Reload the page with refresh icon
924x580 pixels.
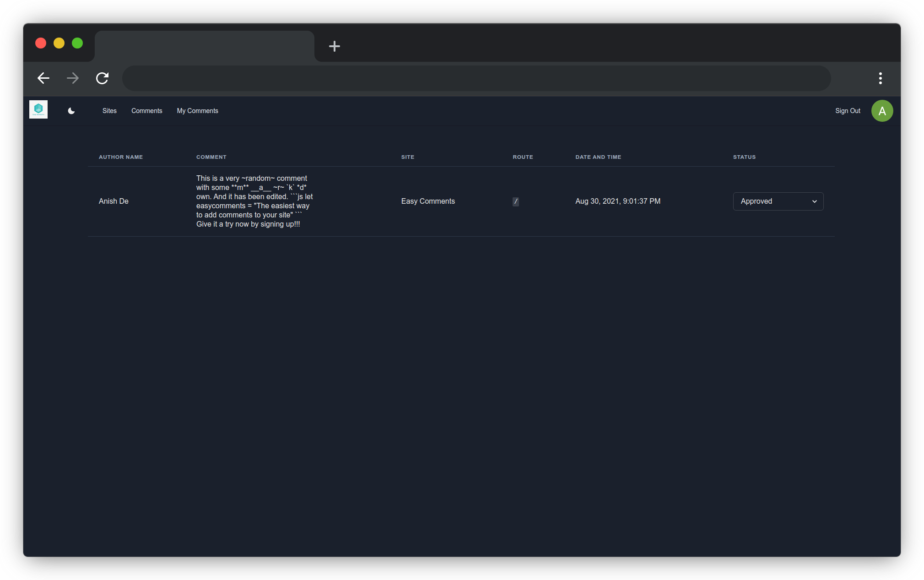102,78
